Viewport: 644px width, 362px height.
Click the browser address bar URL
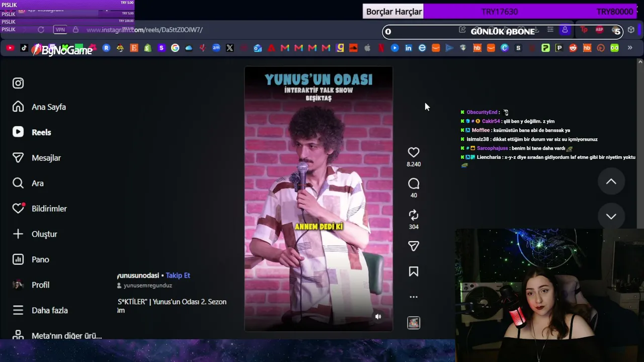pos(144,30)
